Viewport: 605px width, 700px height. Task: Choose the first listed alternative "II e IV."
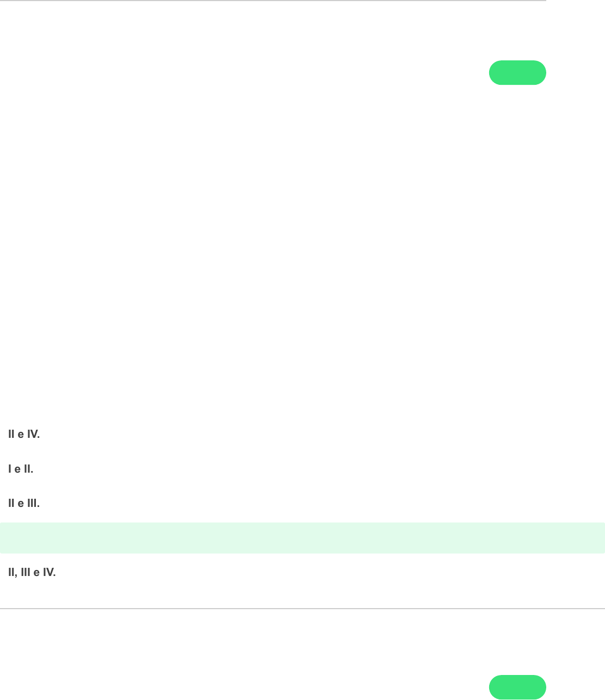(24, 434)
